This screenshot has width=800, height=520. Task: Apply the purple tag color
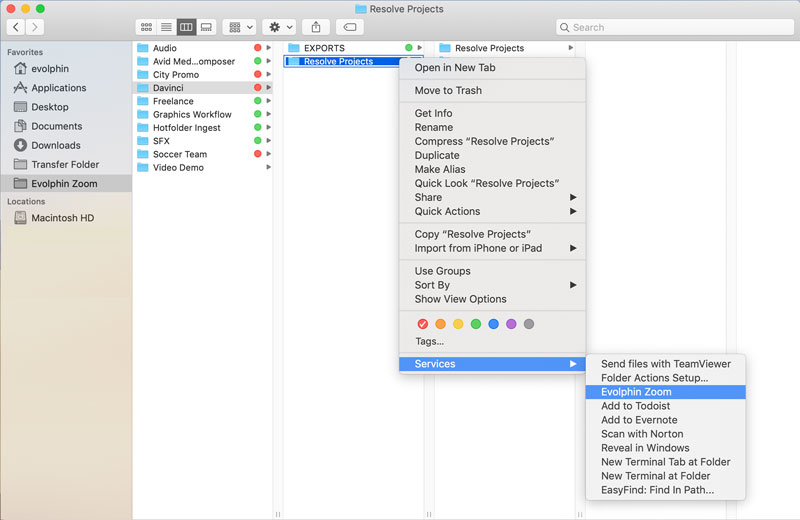pos(511,324)
